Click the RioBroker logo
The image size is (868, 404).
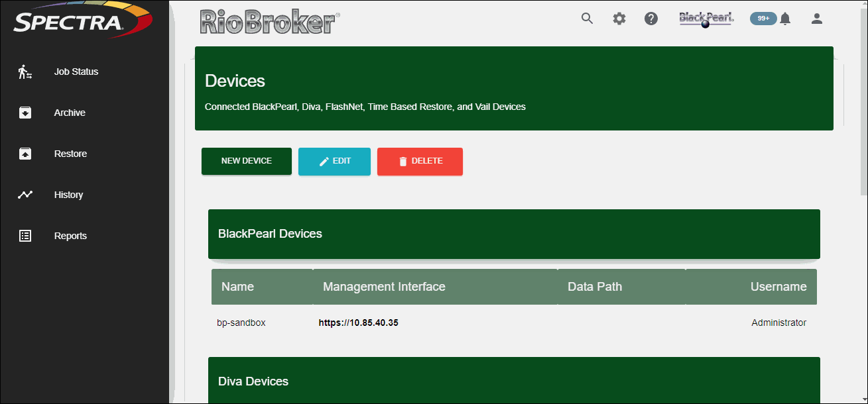(271, 22)
